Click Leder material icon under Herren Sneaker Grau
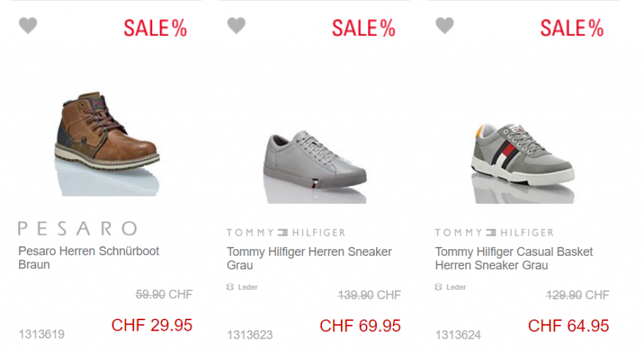Screen dimensions: 644x354 (x=230, y=287)
